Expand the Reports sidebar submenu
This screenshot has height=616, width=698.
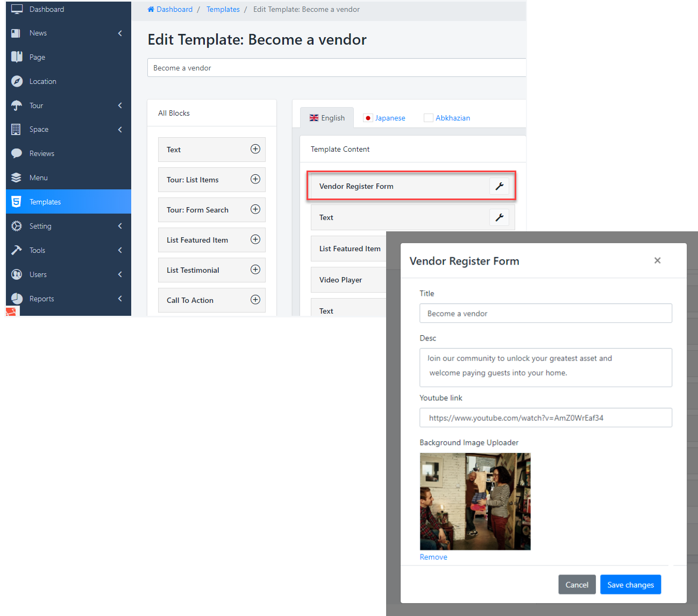pos(120,299)
